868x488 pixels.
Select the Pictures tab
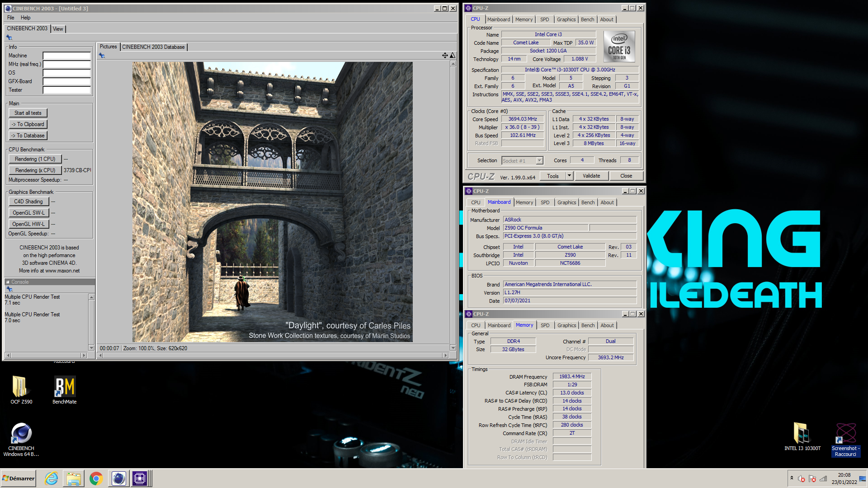108,47
